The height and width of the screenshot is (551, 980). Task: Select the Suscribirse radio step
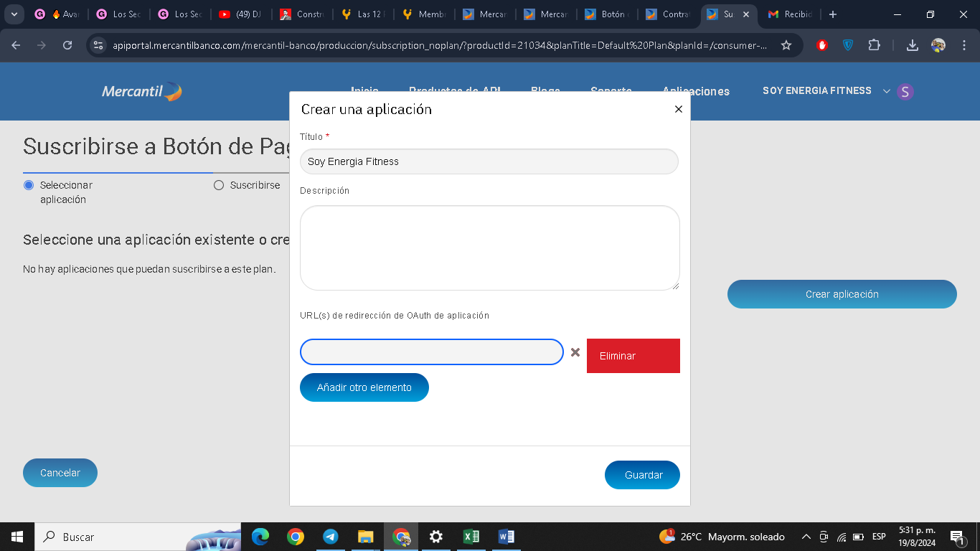pos(219,185)
